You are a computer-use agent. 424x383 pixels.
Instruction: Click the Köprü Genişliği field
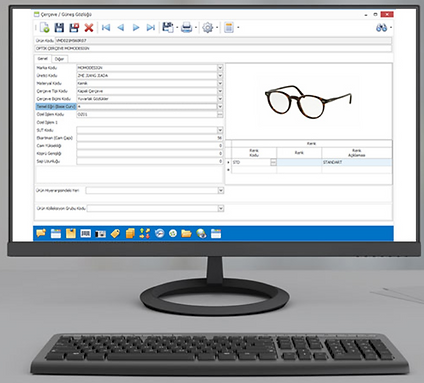[x=150, y=153]
